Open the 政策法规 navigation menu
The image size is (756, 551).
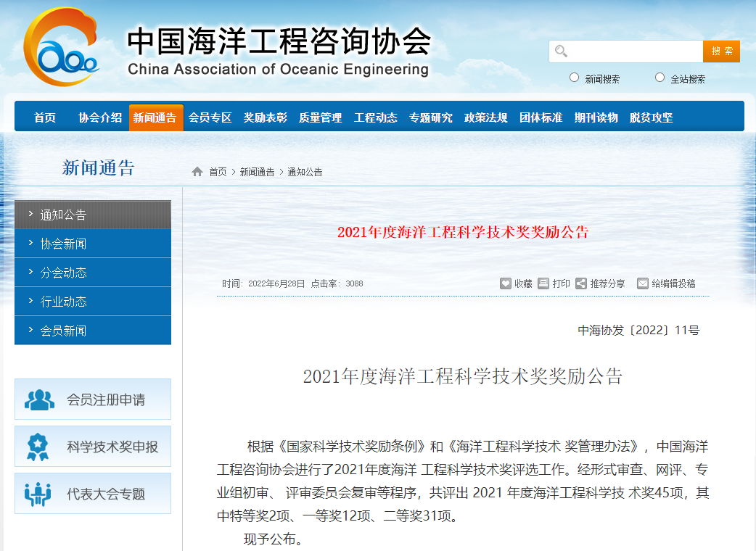pyautogui.click(x=485, y=117)
